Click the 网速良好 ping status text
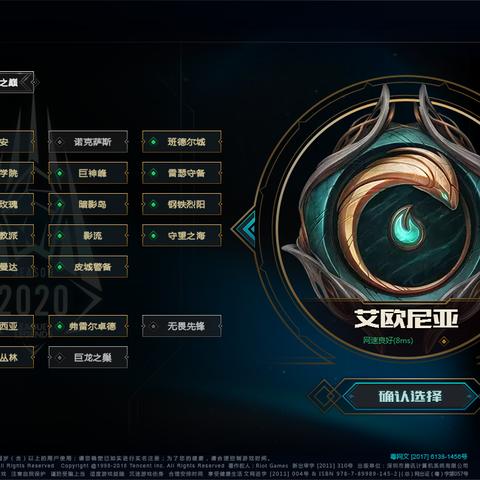This screenshot has width=480, height=480. point(388,341)
